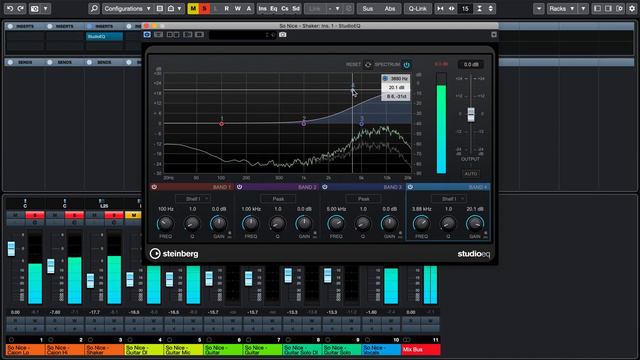
Task: Click Band 2 GAIN knob
Action: (304, 224)
